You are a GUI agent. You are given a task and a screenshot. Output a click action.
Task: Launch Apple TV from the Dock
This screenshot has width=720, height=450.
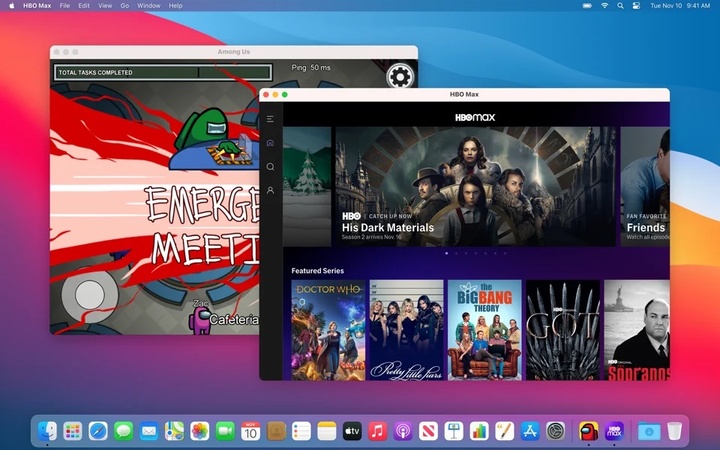[x=352, y=431]
